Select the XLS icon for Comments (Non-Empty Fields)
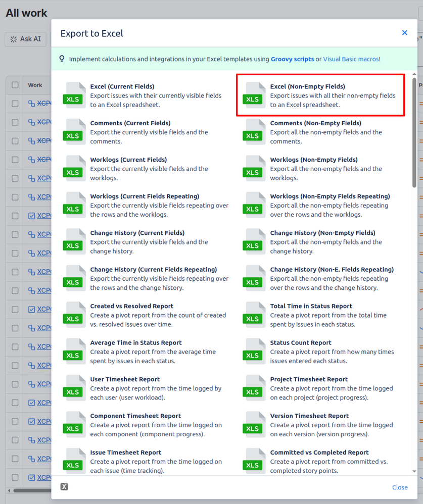The width and height of the screenshot is (423, 504). (254, 132)
